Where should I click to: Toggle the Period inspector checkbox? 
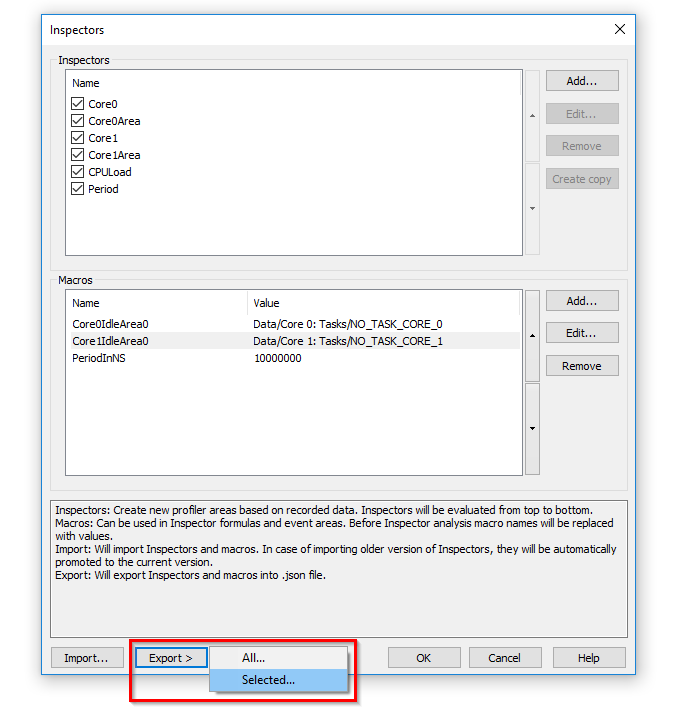pyautogui.click(x=78, y=189)
